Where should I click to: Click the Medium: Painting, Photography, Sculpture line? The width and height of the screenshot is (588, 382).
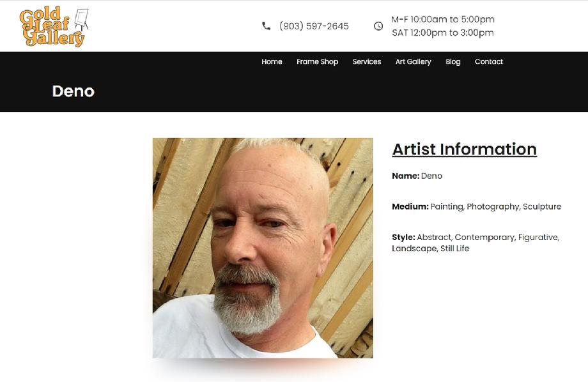pyautogui.click(x=477, y=206)
